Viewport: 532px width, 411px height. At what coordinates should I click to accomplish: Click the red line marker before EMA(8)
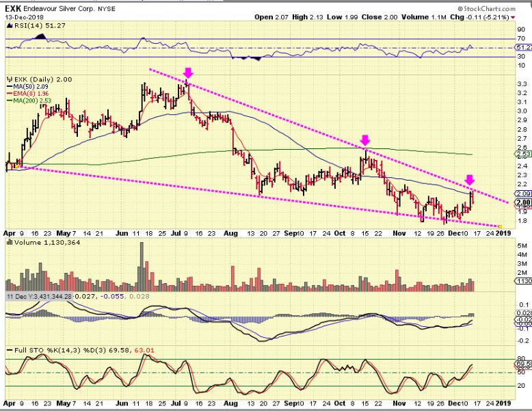click(x=10, y=94)
